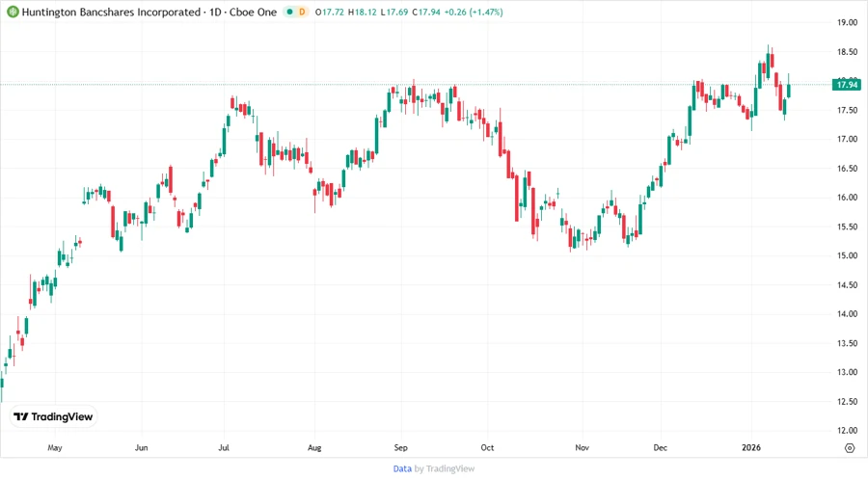Click the 17.00 price axis label
This screenshot has height=480, width=868.
(x=847, y=140)
